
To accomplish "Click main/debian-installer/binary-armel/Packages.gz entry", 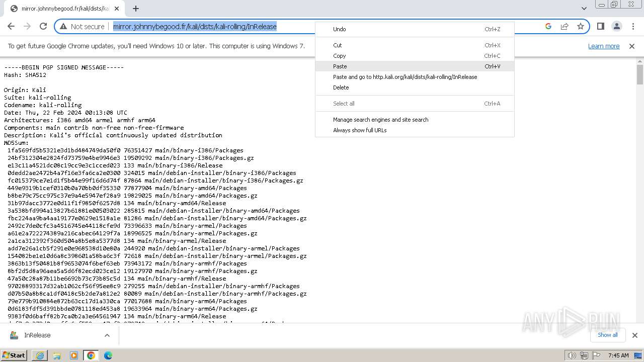I will tap(157, 256).
